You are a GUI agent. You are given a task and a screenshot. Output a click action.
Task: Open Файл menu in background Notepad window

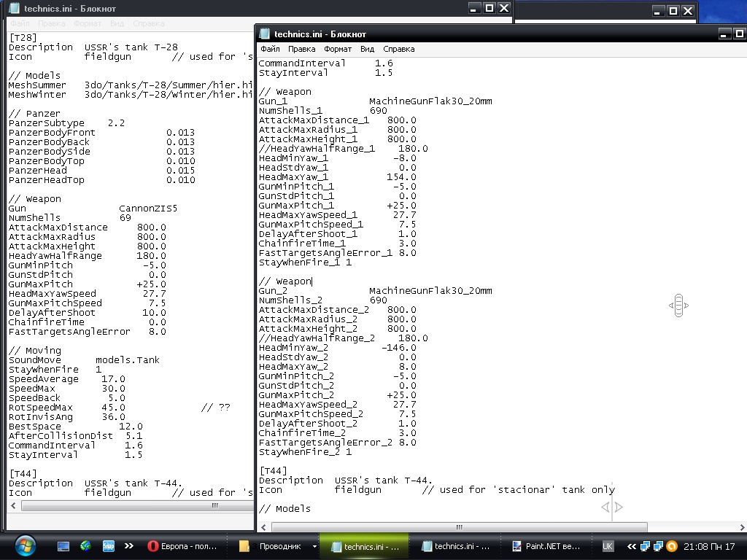[x=20, y=23]
